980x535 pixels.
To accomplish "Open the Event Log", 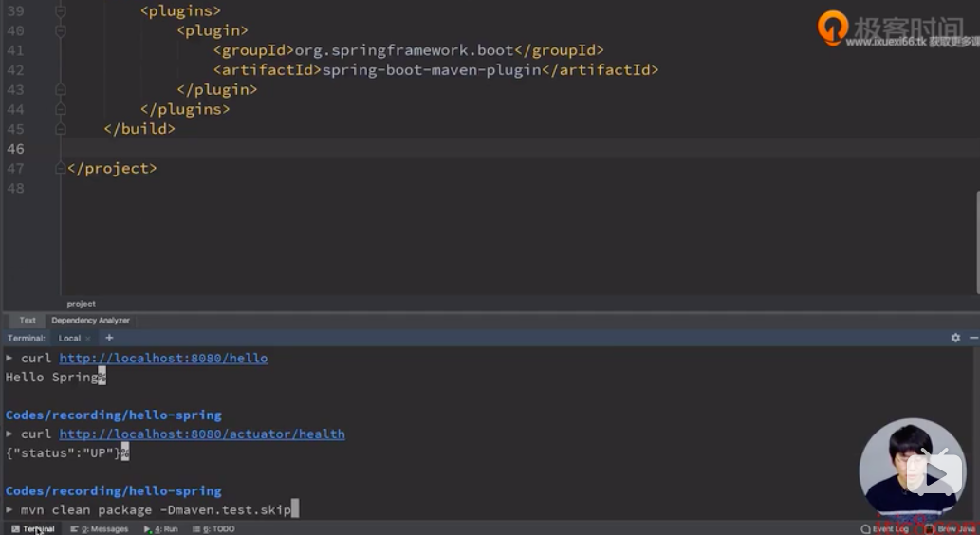I will [885, 528].
